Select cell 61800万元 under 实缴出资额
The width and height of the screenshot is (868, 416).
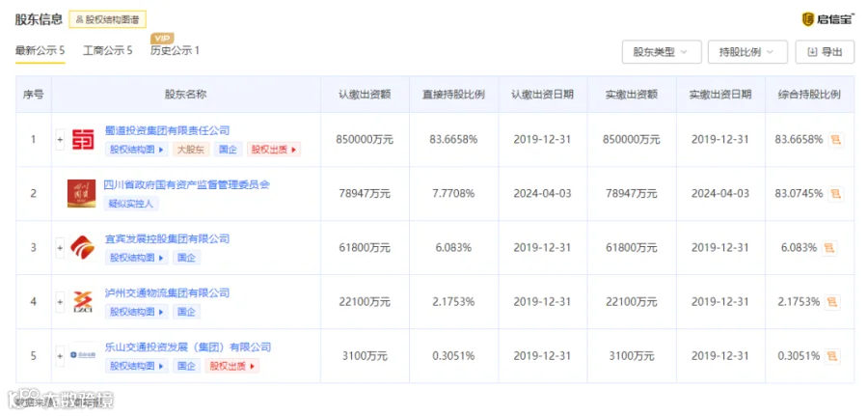pyautogui.click(x=632, y=248)
